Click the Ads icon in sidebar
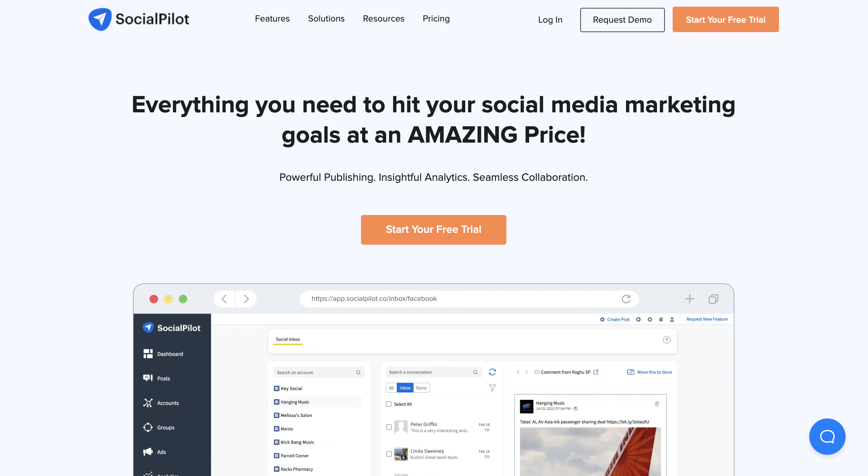This screenshot has height=476, width=868. pos(148,451)
